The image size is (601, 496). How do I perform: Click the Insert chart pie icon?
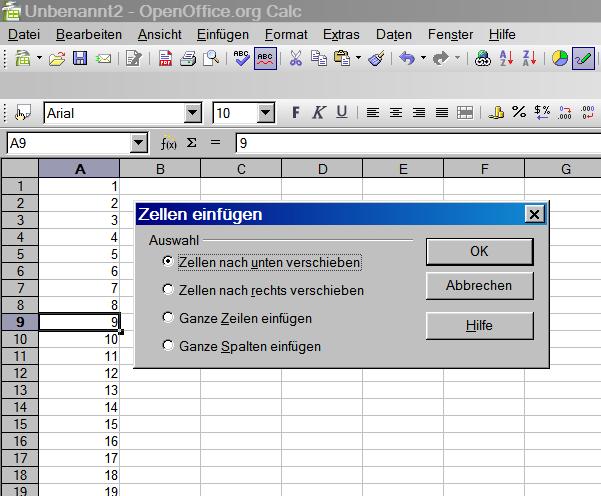560,59
